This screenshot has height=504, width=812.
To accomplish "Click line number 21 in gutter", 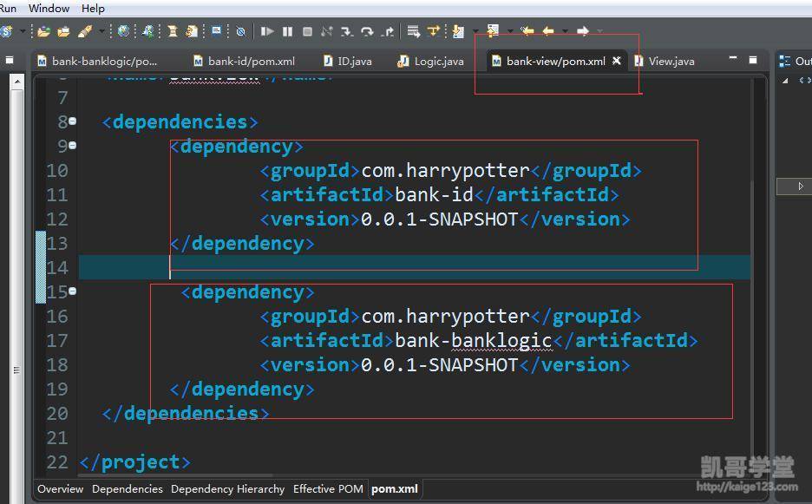I will click(57, 438).
